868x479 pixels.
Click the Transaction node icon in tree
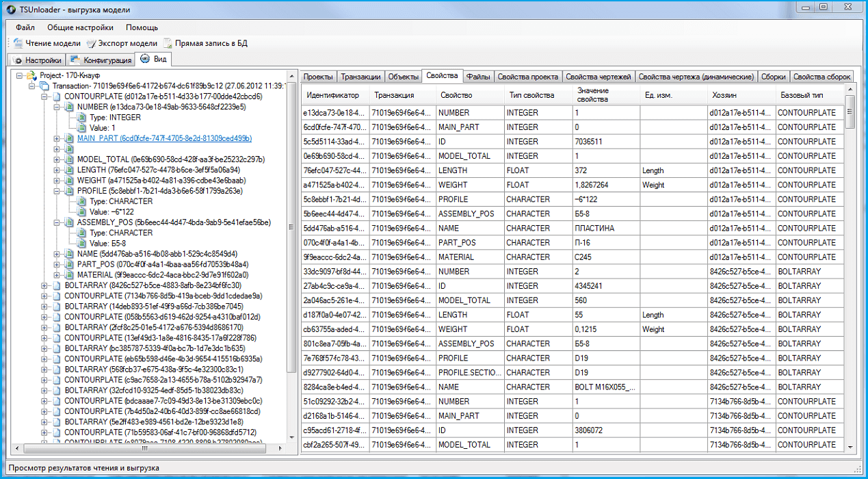click(x=44, y=86)
